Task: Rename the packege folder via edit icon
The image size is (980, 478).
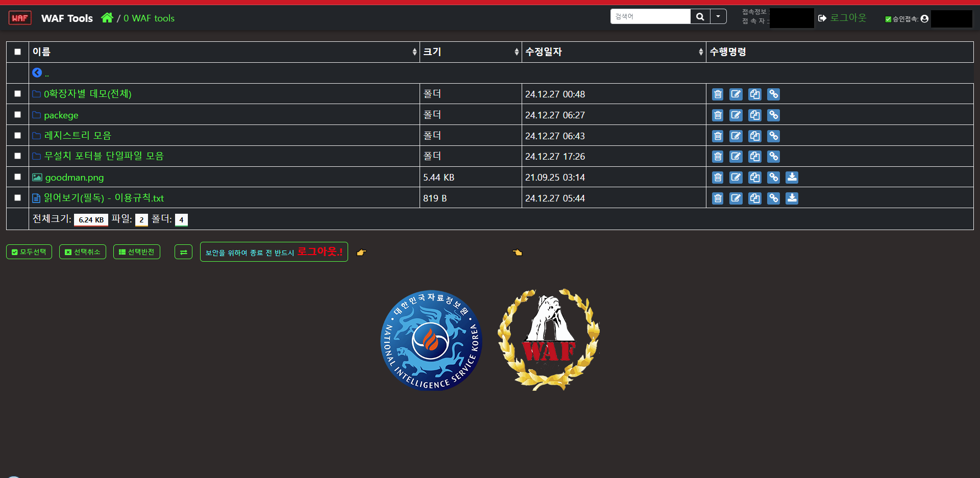Action: pyautogui.click(x=736, y=115)
